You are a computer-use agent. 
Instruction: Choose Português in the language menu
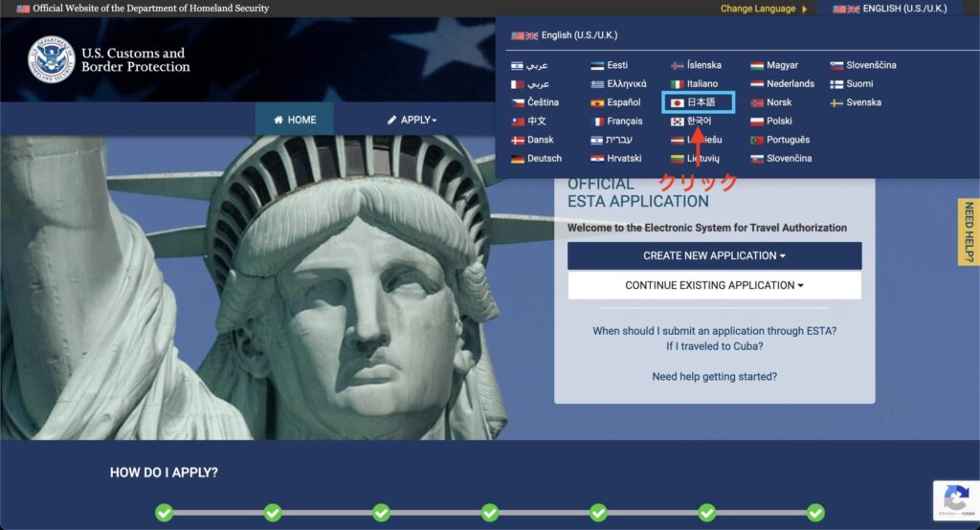pos(788,140)
